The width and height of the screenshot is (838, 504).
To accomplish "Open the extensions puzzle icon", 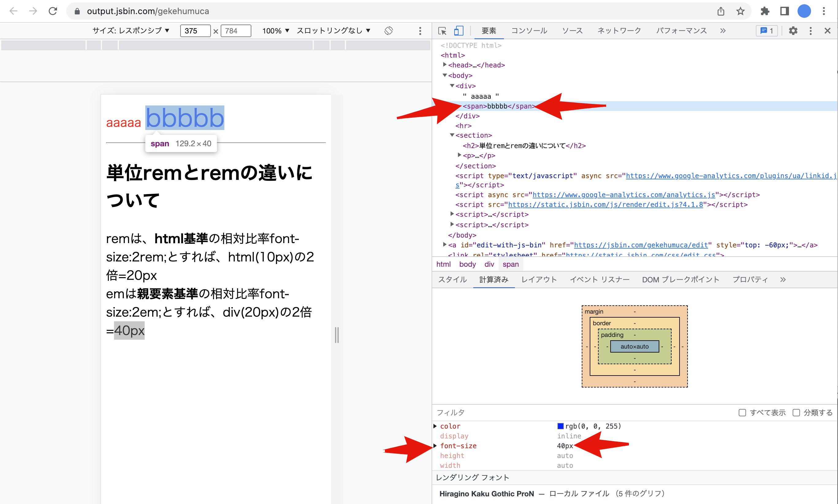I will tap(765, 11).
